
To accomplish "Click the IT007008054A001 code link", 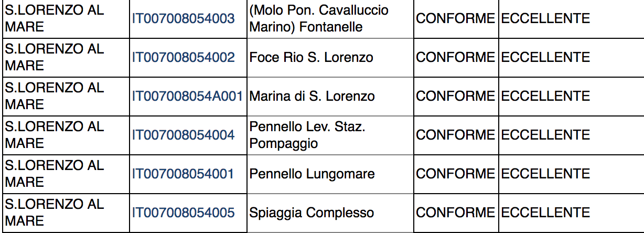I will (x=187, y=96).
